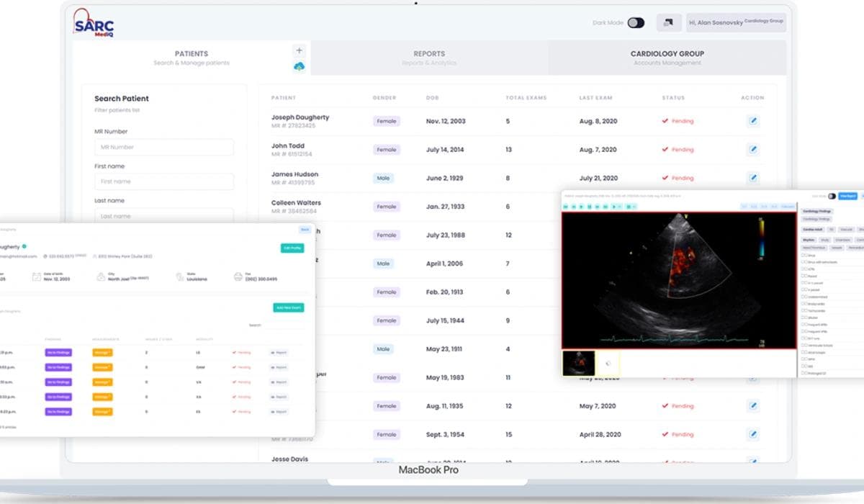Click the Fullscreen button above the ultrasound image
The width and height of the screenshot is (864, 504).
[788, 207]
